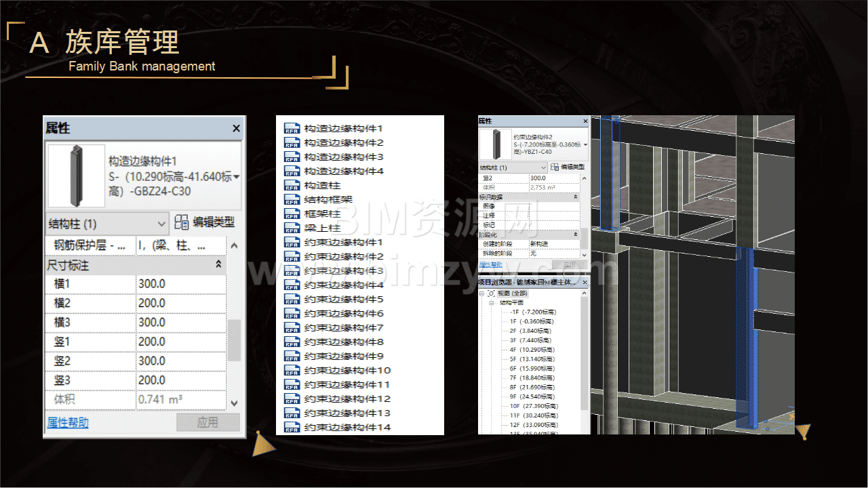Click the RFA file icon for 构造边缘构件1
The image size is (868, 488).
[x=292, y=128]
